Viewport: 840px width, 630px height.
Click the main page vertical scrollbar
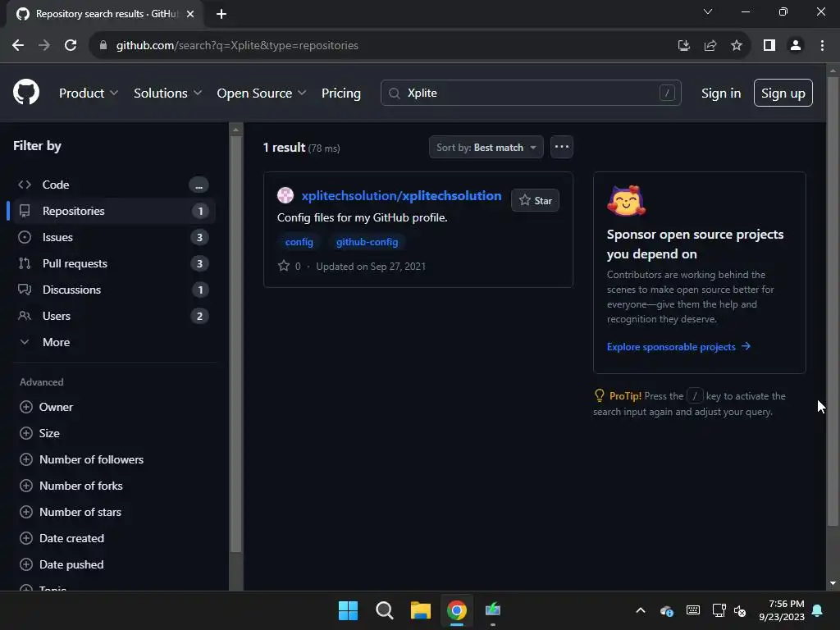833,300
